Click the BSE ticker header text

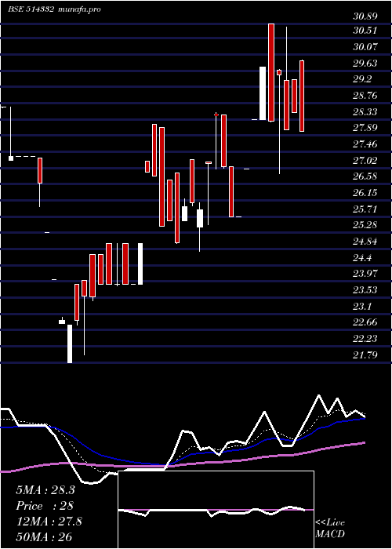(x=31, y=9)
